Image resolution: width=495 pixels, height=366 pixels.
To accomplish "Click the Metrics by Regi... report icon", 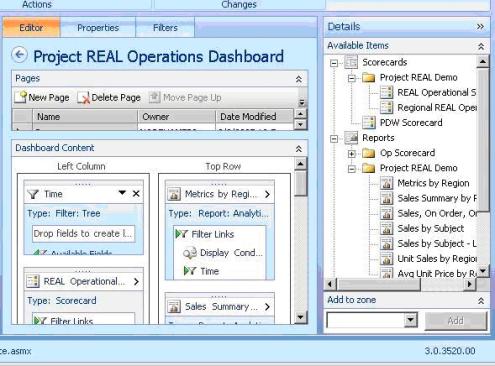I will [174, 194].
